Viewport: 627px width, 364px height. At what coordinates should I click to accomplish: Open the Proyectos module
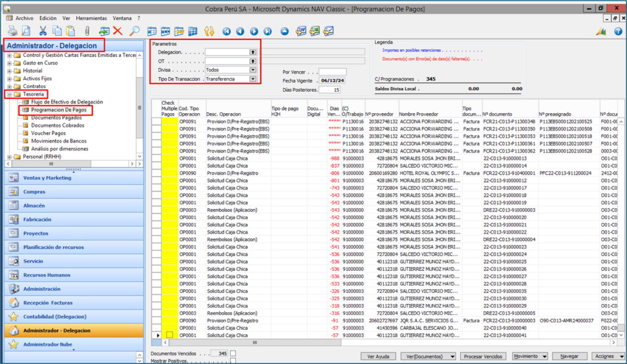74,233
